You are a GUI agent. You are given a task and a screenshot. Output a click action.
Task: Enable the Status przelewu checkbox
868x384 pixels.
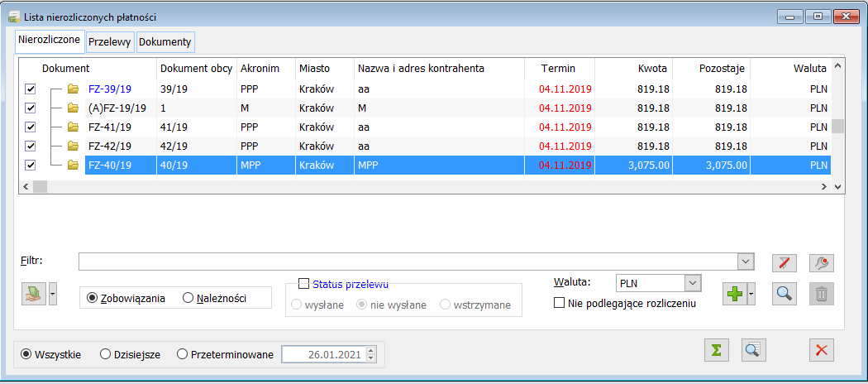(x=303, y=284)
